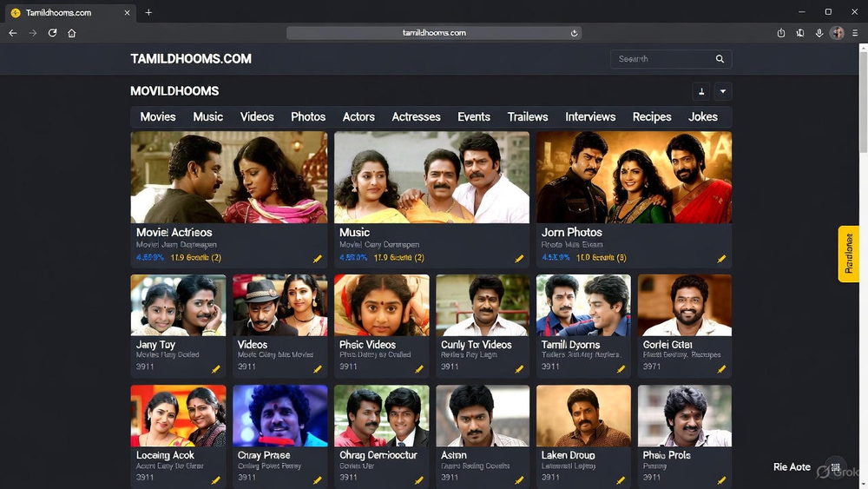Switch to the Actresses tab

416,116
